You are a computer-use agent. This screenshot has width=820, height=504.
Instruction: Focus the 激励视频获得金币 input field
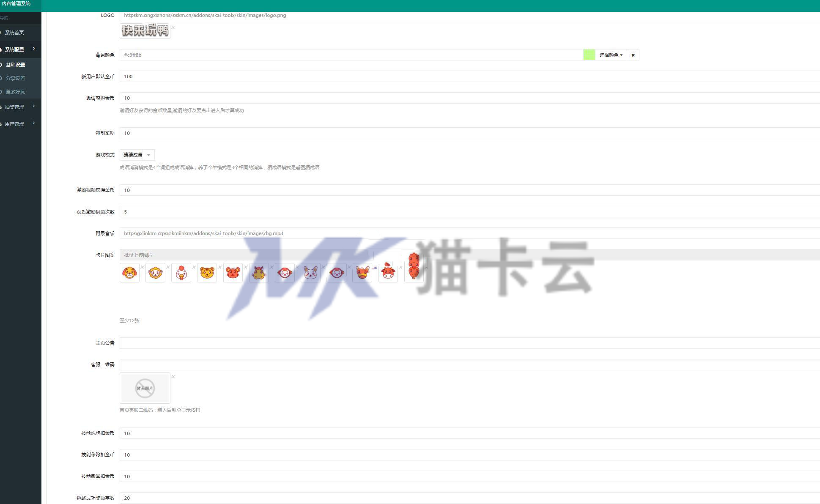click(469, 190)
